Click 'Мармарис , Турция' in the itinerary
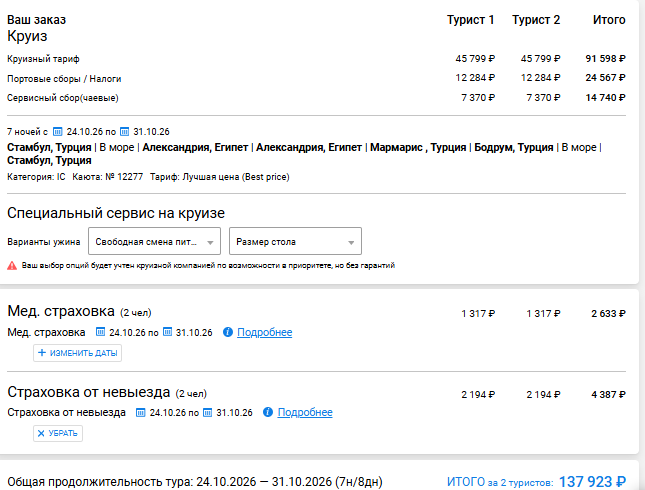 [418, 147]
